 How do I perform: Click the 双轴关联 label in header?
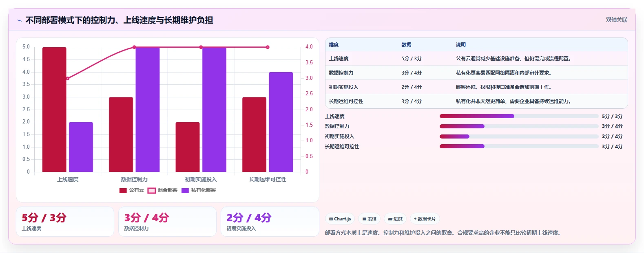tap(617, 20)
